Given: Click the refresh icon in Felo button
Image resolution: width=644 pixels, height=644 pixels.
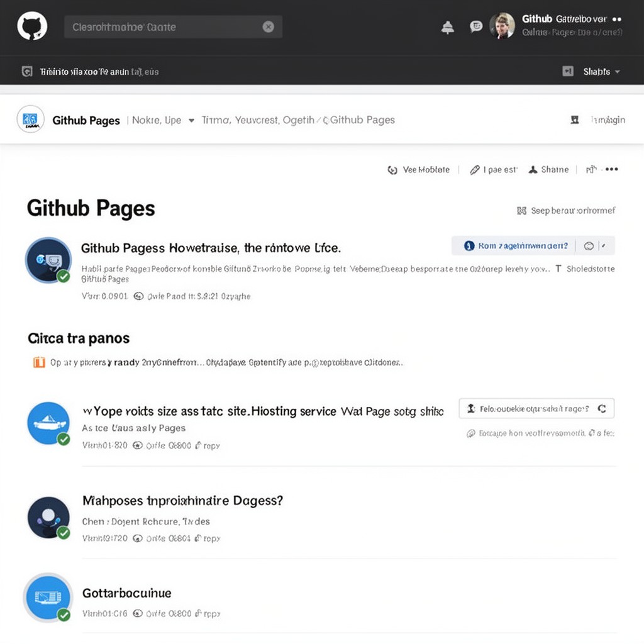Looking at the screenshot, I should [602, 409].
